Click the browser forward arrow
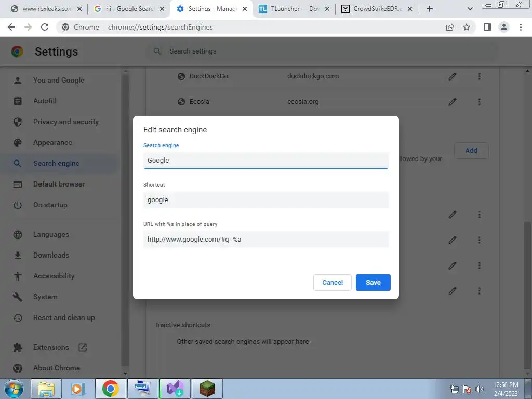The height and width of the screenshot is (399, 532). pyautogui.click(x=28, y=27)
